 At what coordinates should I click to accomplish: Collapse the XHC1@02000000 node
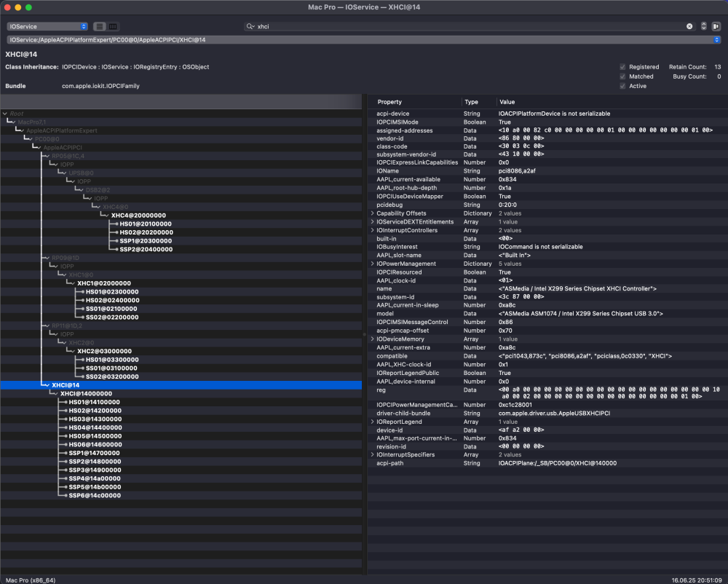coord(72,283)
